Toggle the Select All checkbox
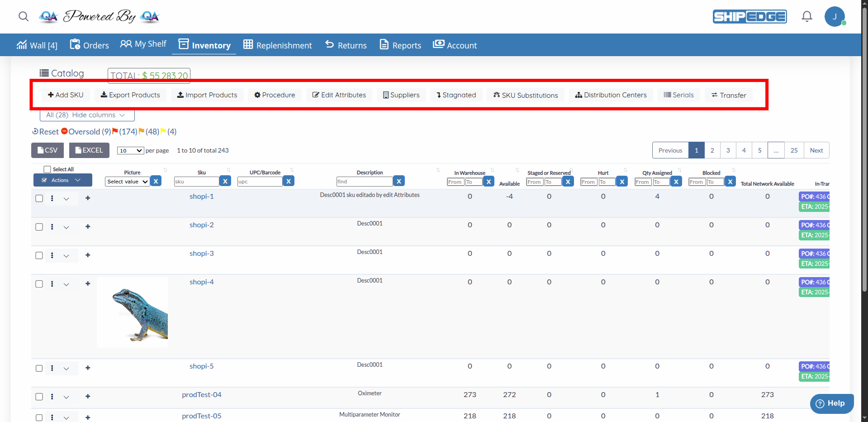Screen dimensions: 868x422 [x=47, y=169]
